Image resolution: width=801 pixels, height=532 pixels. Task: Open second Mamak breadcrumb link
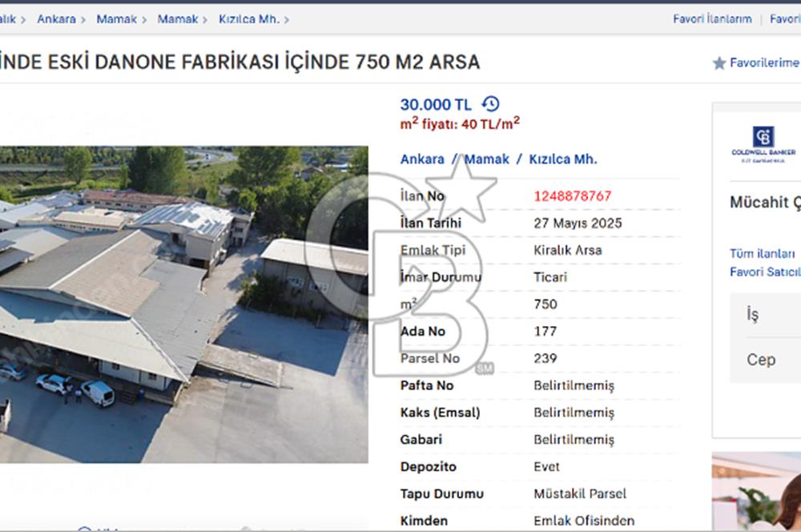177,19
